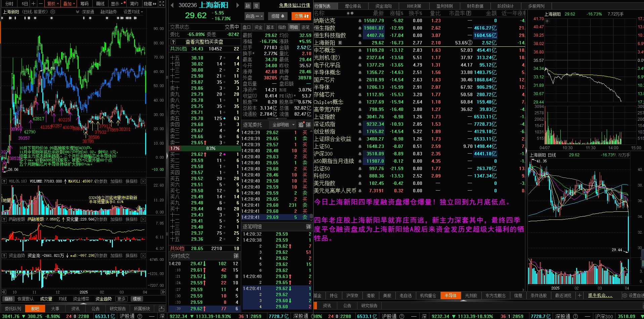
Task: Open the 免费体验L2行情 link
Action: point(295,5)
